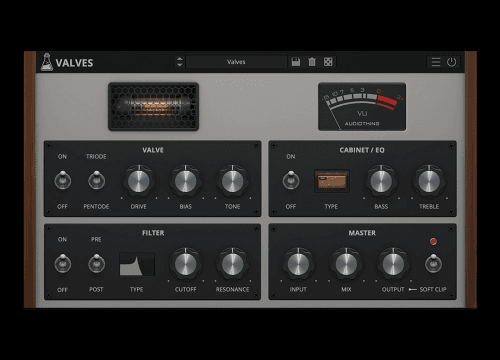Click the save preset floppy icon
500x360 pixels.
[x=296, y=62]
